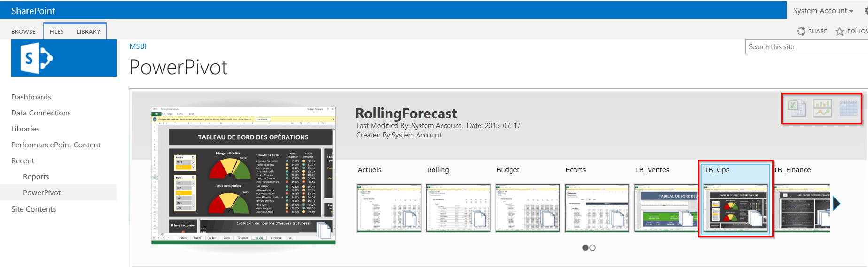The image size is (868, 267).
Task: Select the second page indicator dot
Action: coord(593,248)
